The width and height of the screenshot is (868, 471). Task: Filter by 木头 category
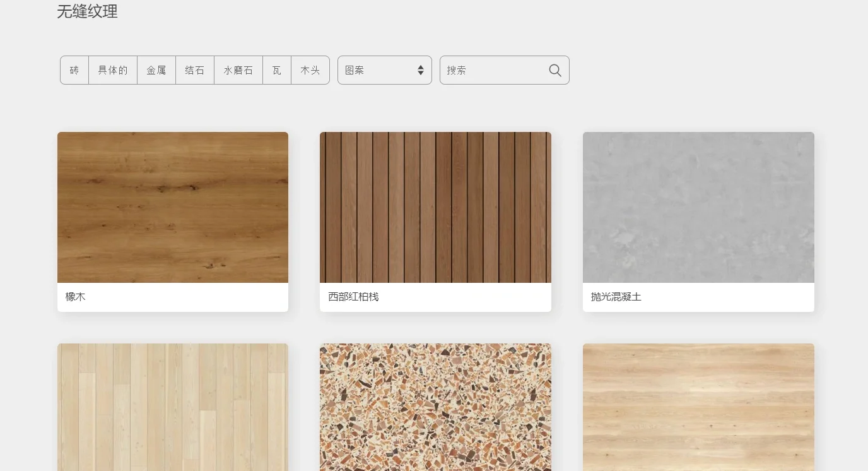310,70
